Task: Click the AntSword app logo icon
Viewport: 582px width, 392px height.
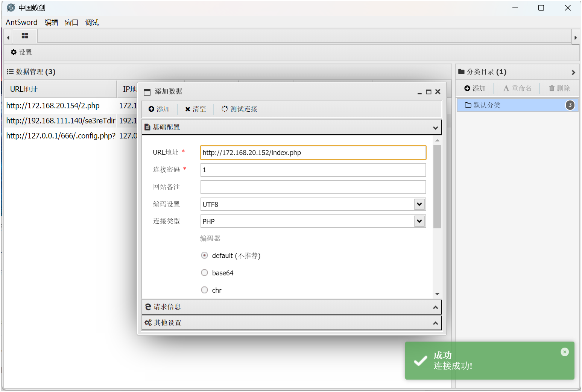Action: 11,8
